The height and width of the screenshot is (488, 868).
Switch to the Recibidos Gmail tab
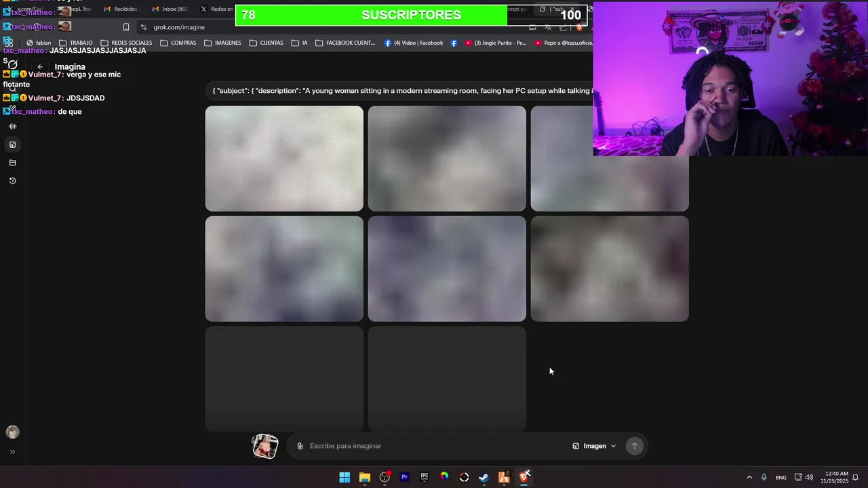coord(121,9)
